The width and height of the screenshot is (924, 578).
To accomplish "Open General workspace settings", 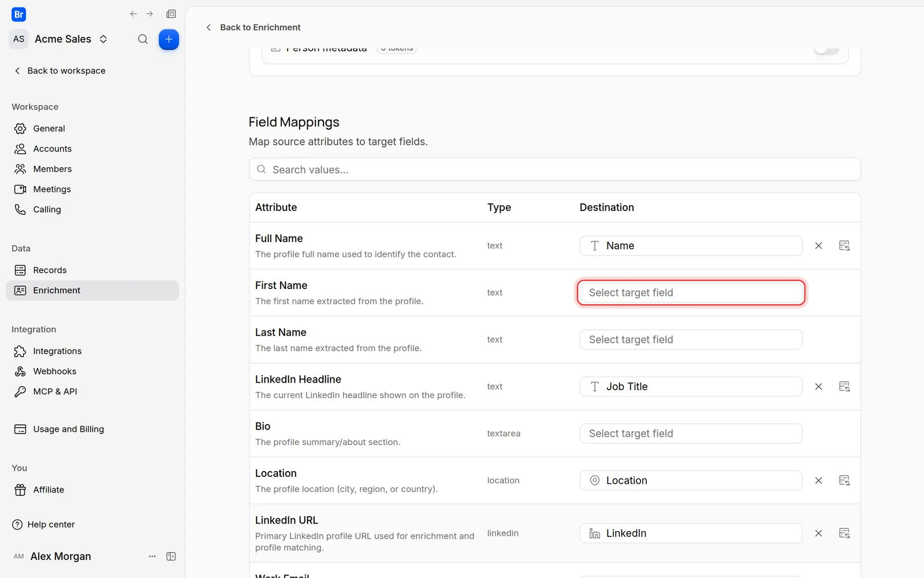I will coord(92,128).
